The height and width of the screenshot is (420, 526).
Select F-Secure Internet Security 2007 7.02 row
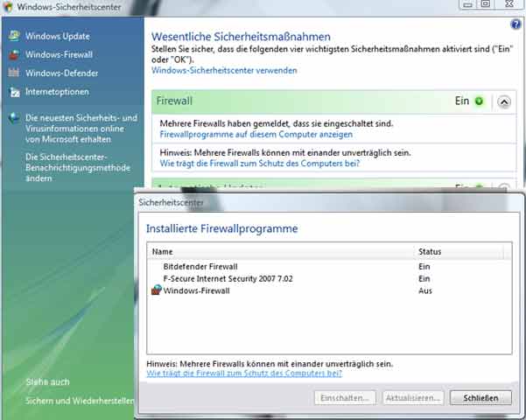pos(329,278)
